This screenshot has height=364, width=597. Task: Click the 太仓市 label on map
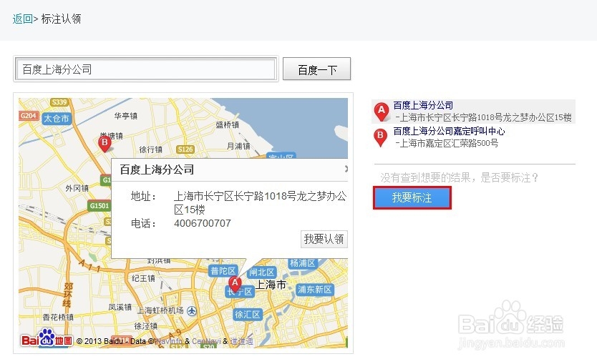(x=57, y=118)
